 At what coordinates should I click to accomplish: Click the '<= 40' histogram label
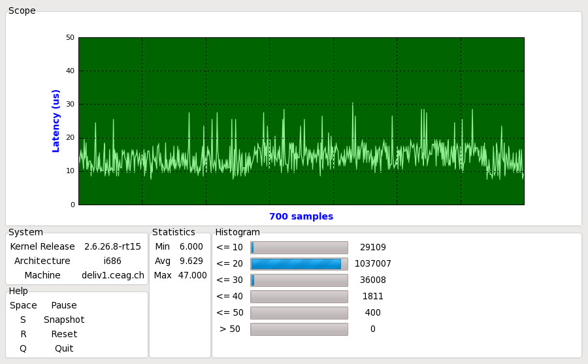[230, 297]
